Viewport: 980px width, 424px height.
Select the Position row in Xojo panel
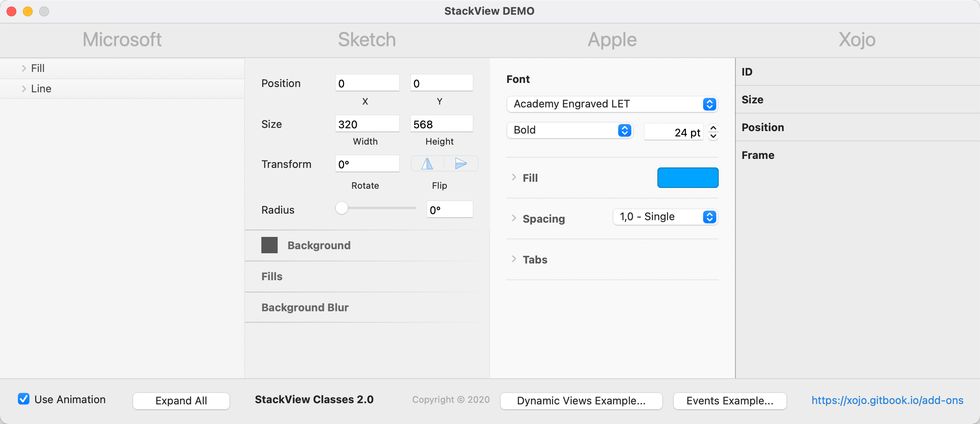[857, 127]
